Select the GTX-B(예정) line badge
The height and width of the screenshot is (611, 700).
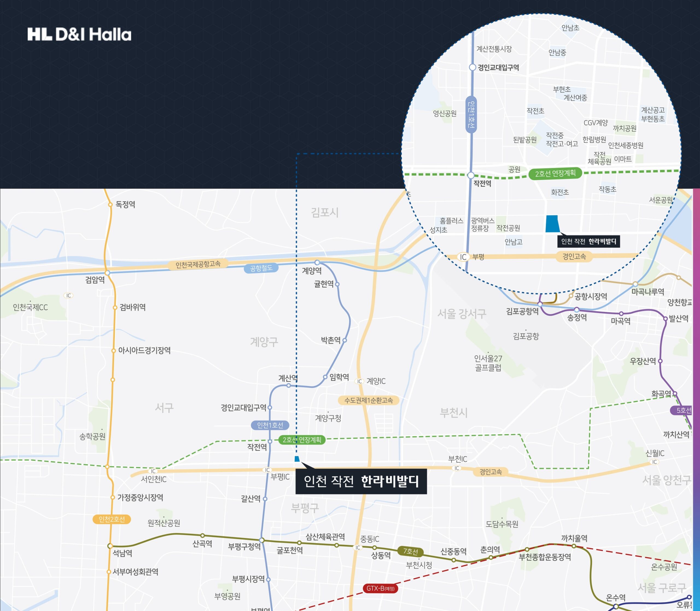pyautogui.click(x=380, y=588)
